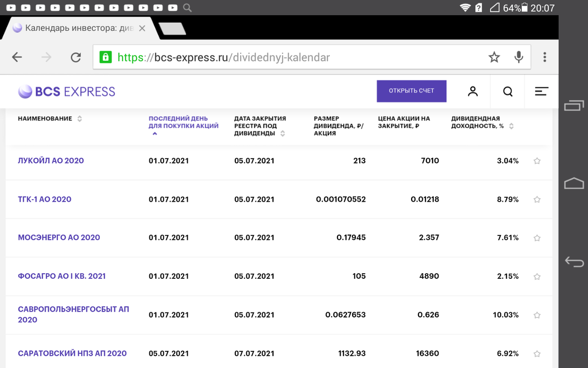This screenshot has height=368, width=588.
Task: Open the МОСЭНЕРГО АО 2020 link
Action: (59, 237)
